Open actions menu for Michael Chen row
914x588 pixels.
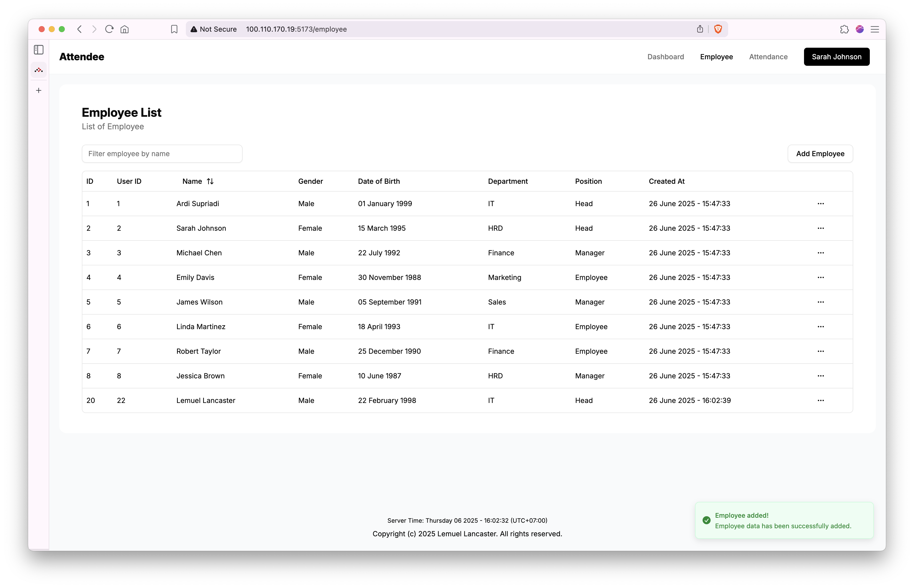click(x=820, y=253)
